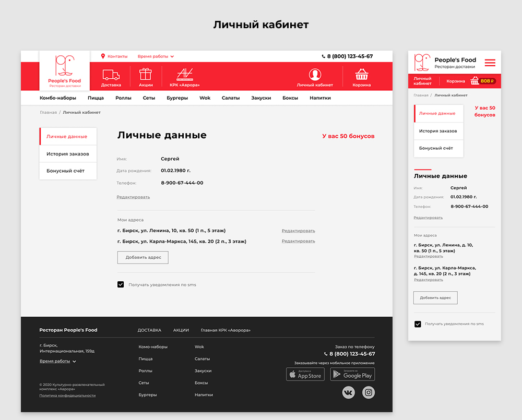Screen dimensions: 522x420
Task: Open the Пицца menu category
Action: [x=96, y=98]
